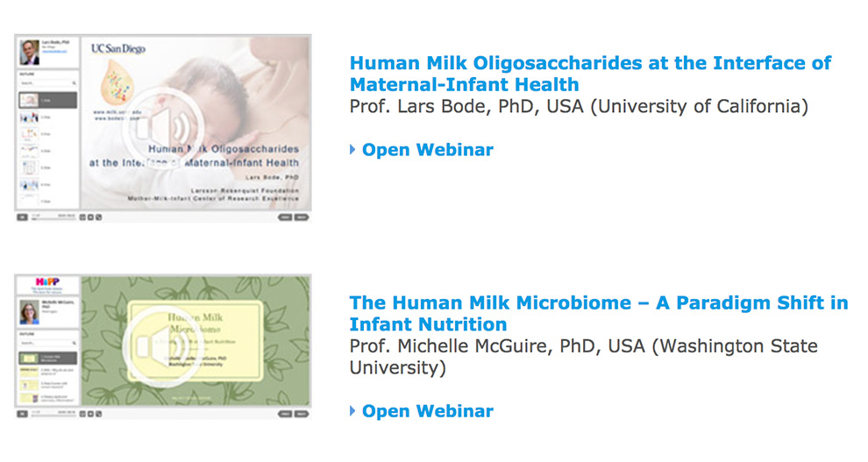Click the arrow before the second Open Webinar link
Screen dimensions: 868x462
(352, 410)
